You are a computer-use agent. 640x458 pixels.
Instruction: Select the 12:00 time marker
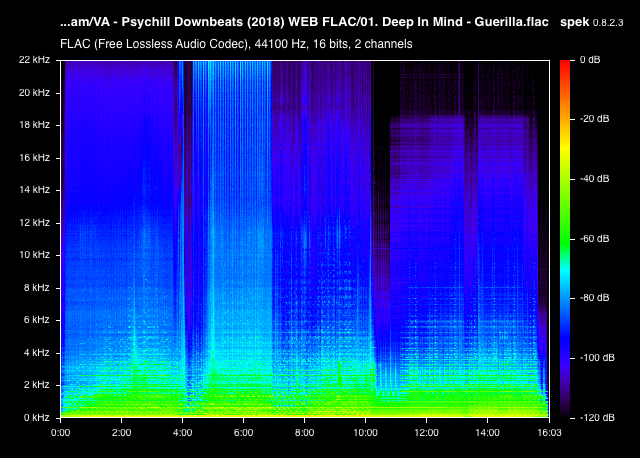tap(427, 432)
